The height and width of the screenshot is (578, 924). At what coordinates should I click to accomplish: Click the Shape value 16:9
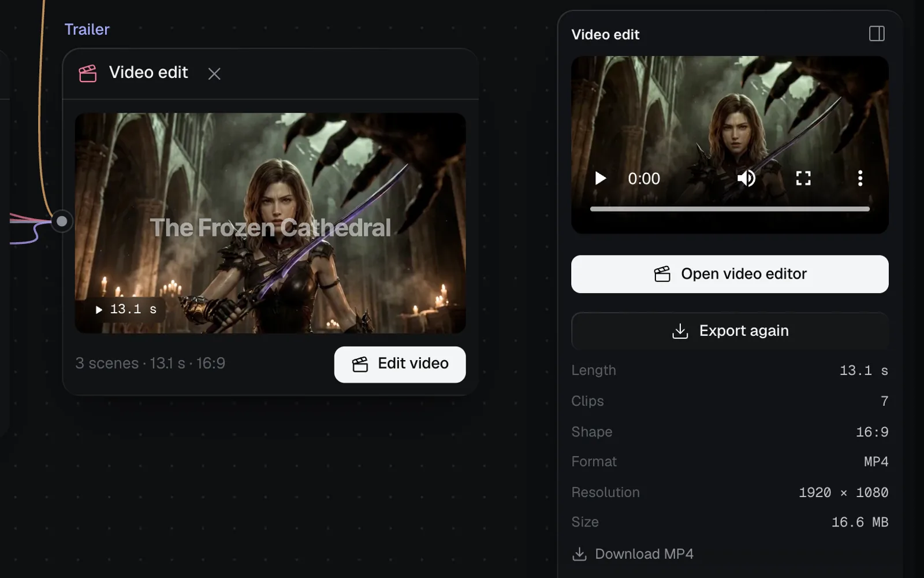click(x=872, y=432)
